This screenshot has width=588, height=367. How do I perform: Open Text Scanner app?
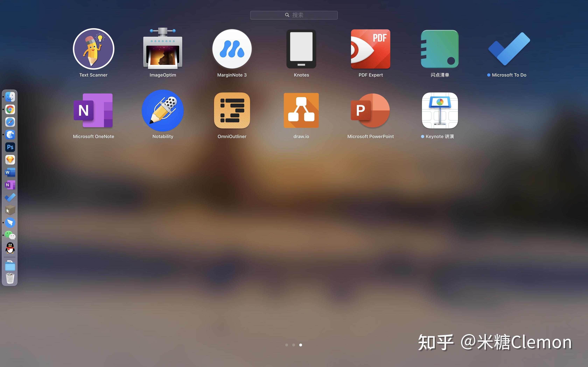(93, 49)
